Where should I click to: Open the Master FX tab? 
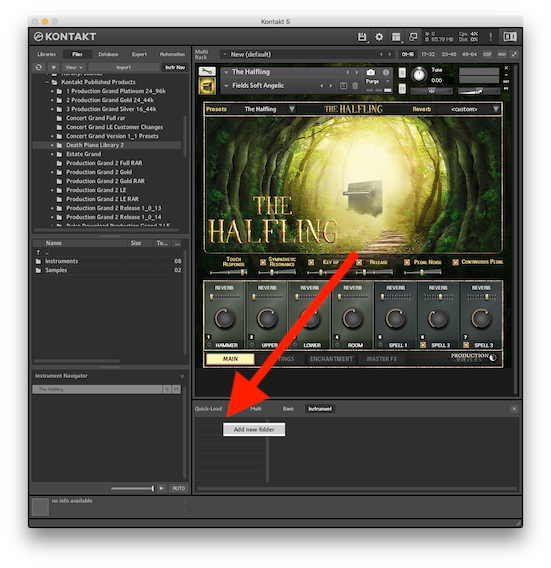(x=382, y=359)
